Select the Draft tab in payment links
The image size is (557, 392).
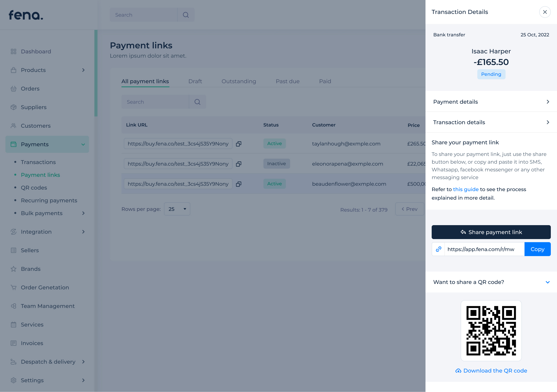tap(195, 81)
